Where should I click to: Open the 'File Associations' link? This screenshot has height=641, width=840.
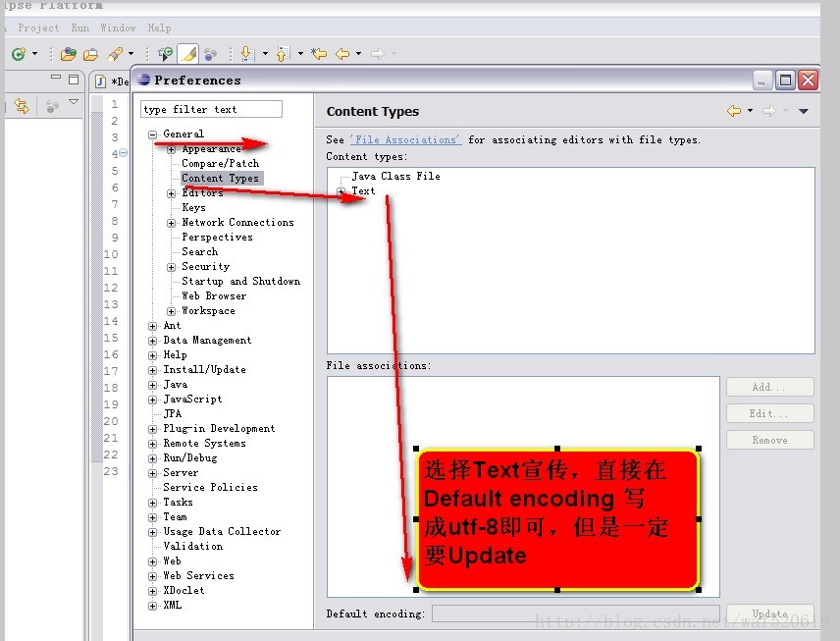click(405, 140)
